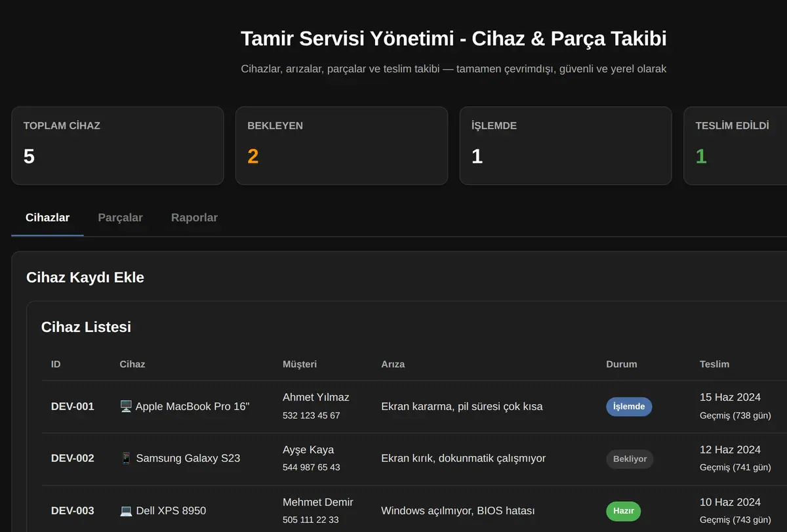This screenshot has width=787, height=532.
Task: Select the DEV-003 ID cell
Action: pos(73,511)
